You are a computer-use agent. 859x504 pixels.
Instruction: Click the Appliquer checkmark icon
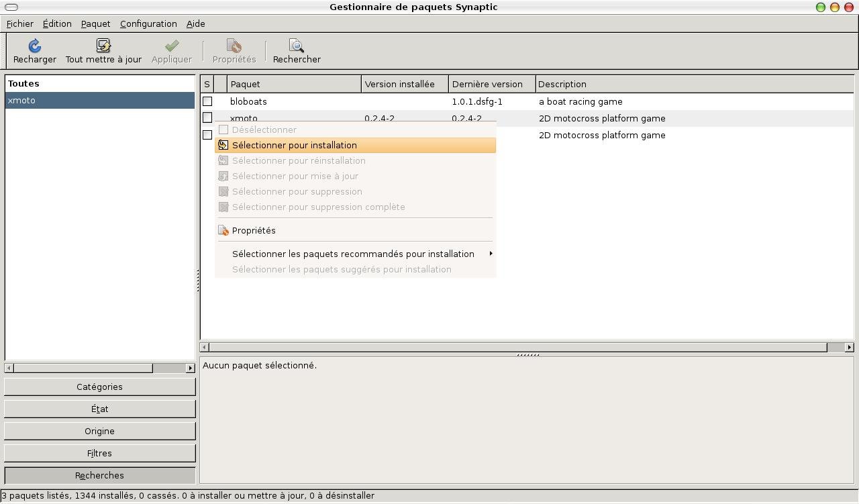tap(172, 45)
